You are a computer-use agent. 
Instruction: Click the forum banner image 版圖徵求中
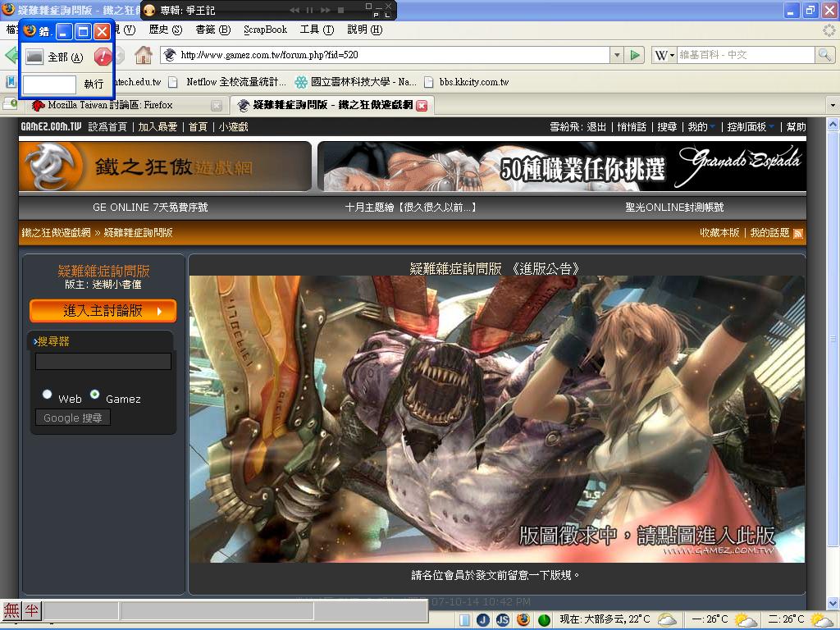[496, 419]
